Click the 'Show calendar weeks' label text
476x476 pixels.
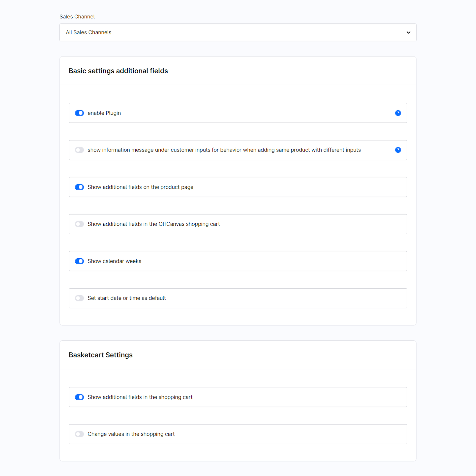pos(114,261)
